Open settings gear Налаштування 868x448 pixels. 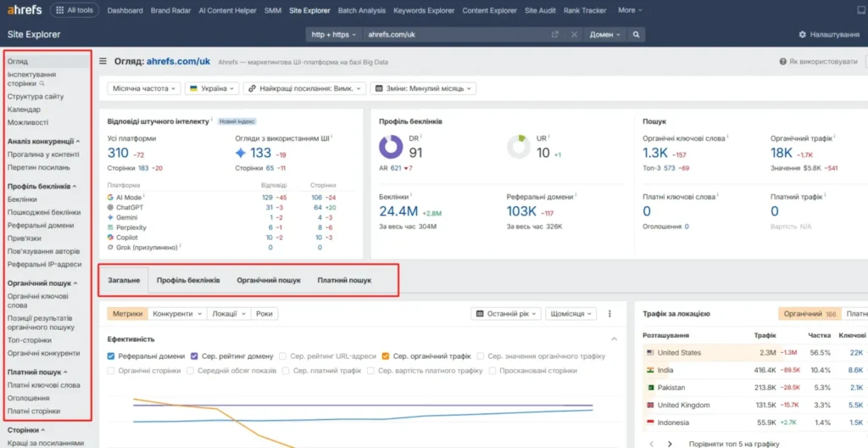(x=829, y=35)
